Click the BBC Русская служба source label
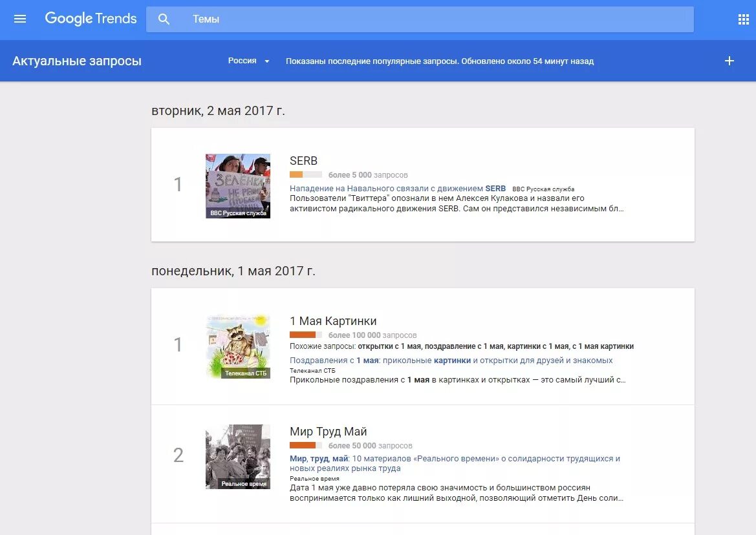The height and width of the screenshot is (535, 756). (543, 189)
